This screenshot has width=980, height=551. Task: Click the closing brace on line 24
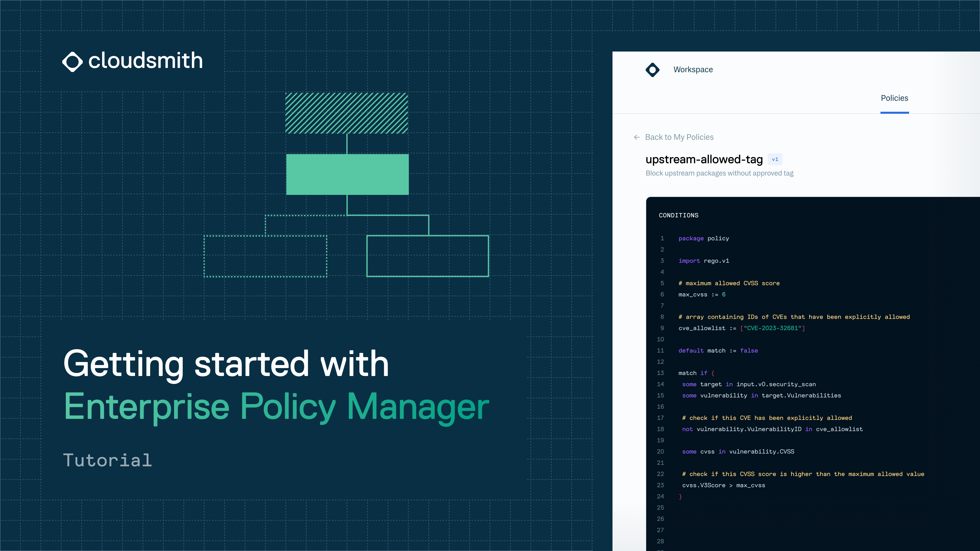pyautogui.click(x=680, y=497)
